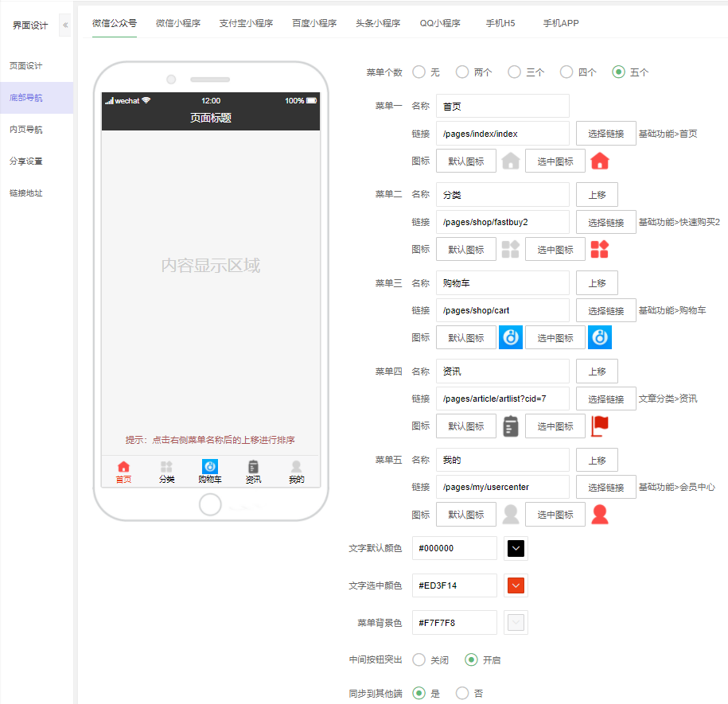Click the menu five name input field
Image resolution: width=728 pixels, height=704 pixels.
click(502, 460)
